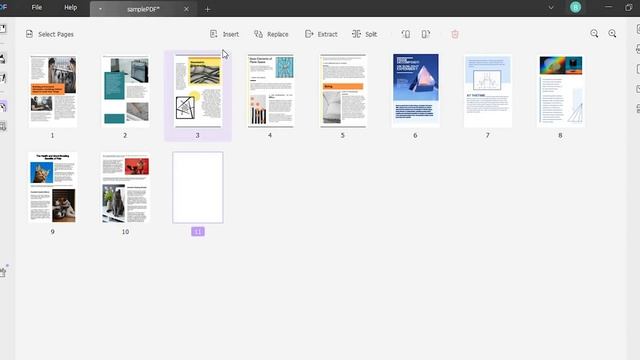The width and height of the screenshot is (640, 360).
Task: Open the highlighted Organize Pages sidebar icon
Action: pos(3,107)
